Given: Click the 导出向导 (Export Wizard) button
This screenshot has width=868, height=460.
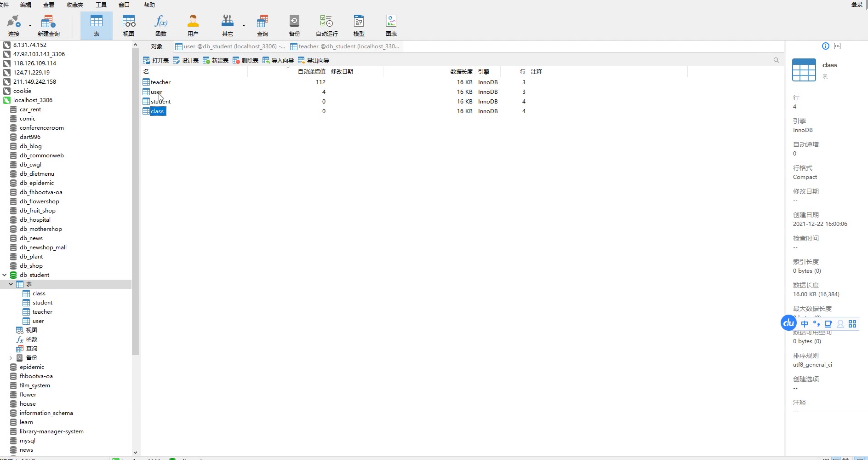Looking at the screenshot, I should [x=314, y=60].
